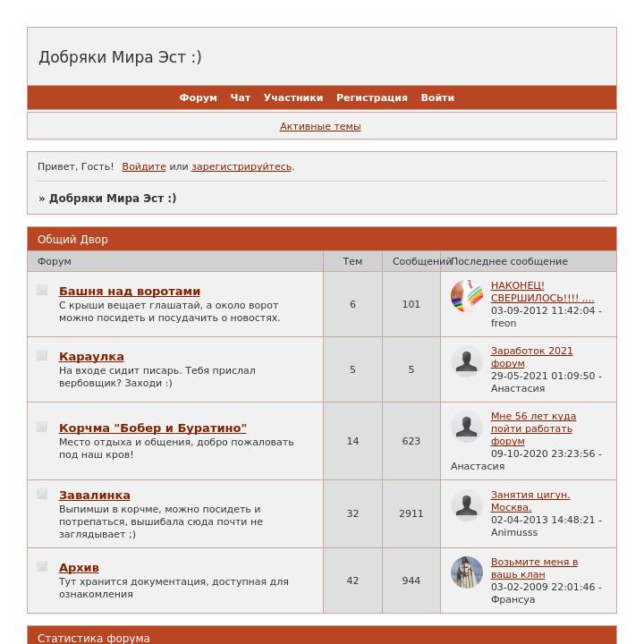Click message count 944 for Архив
Viewport: 644px width, 644px height.
click(411, 580)
